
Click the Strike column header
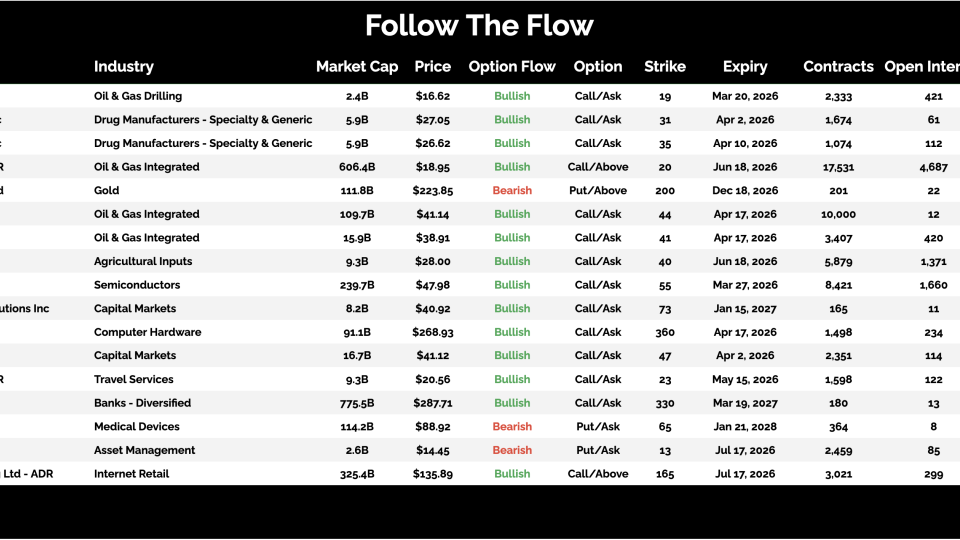(x=665, y=67)
